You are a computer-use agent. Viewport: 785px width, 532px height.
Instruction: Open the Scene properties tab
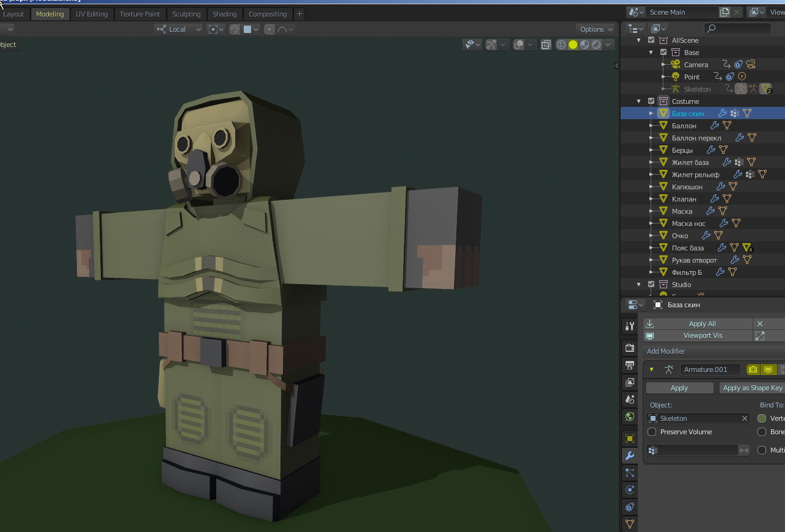click(x=630, y=399)
